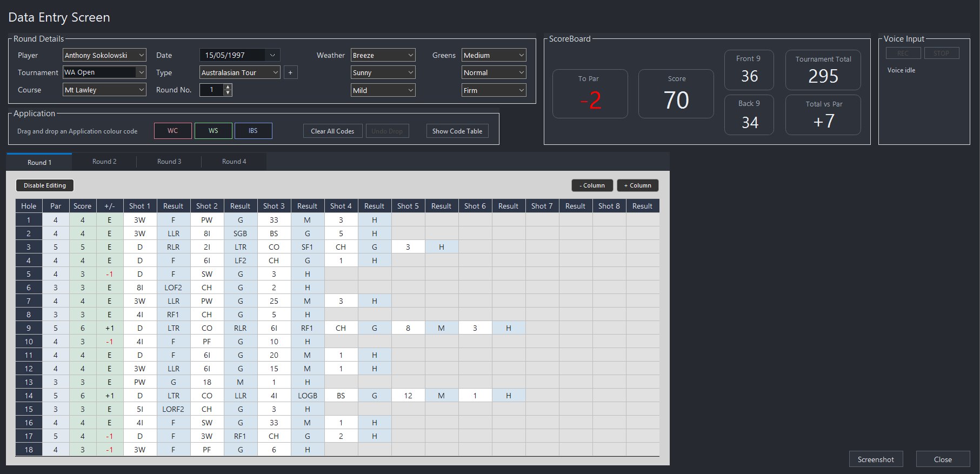Image resolution: width=980 pixels, height=474 pixels.
Task: Open the Weather dropdown showing Mild
Action: [x=383, y=90]
